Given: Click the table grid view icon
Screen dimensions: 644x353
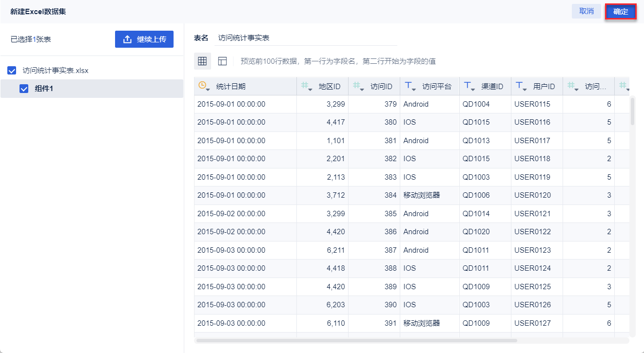Looking at the screenshot, I should click(202, 61).
